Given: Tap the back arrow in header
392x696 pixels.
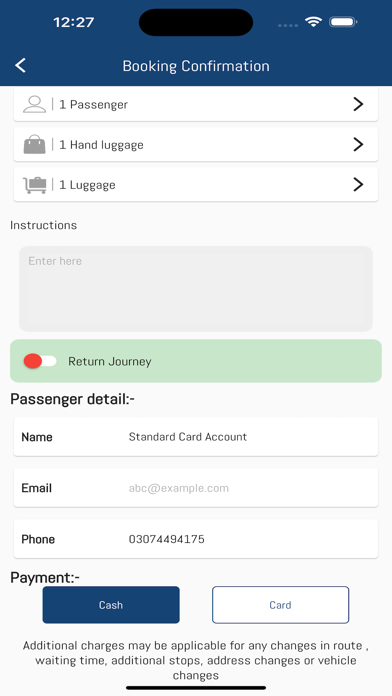Looking at the screenshot, I should 20,65.
